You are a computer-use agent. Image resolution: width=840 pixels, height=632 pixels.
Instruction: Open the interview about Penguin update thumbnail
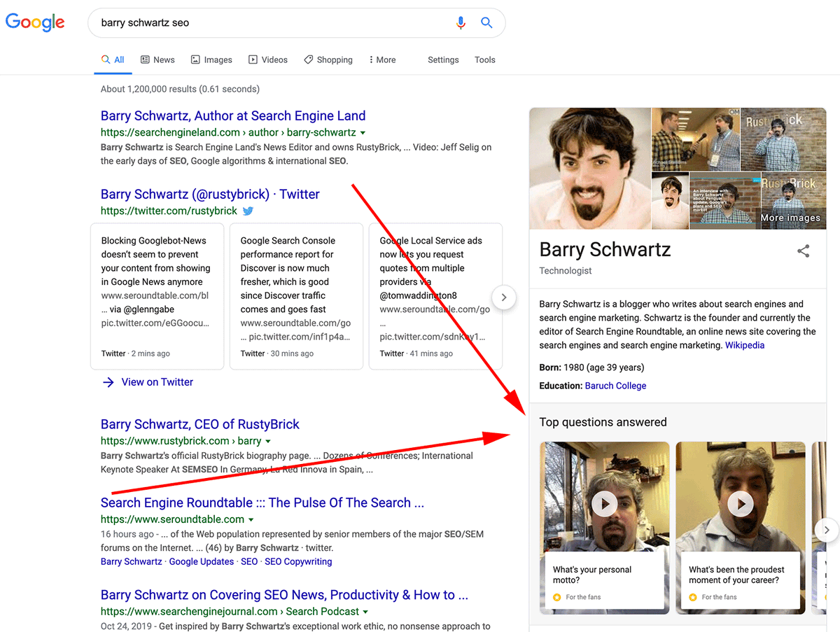[724, 201]
